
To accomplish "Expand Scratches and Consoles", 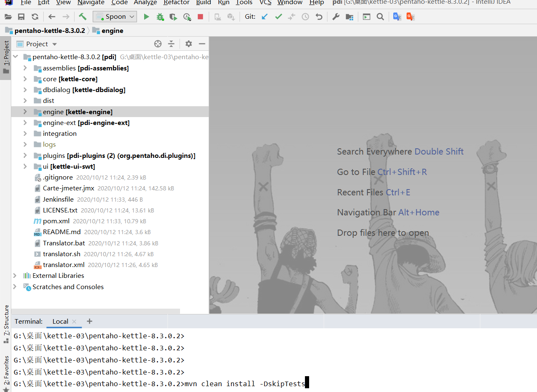I will coord(15,287).
